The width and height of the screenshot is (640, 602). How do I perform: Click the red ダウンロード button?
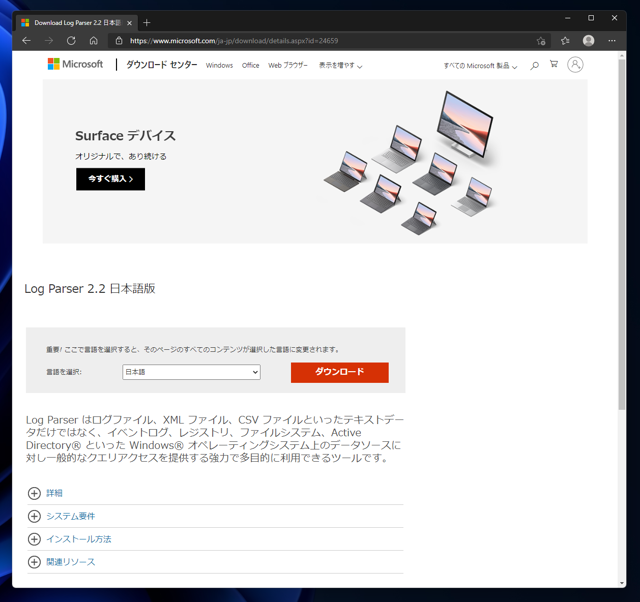pos(340,372)
